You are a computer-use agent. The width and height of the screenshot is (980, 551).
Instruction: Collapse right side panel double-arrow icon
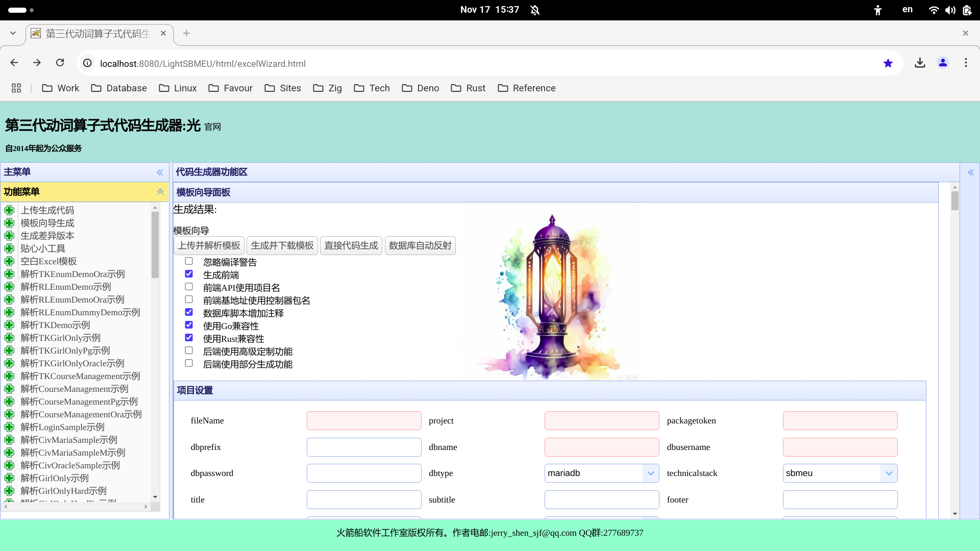click(x=971, y=172)
